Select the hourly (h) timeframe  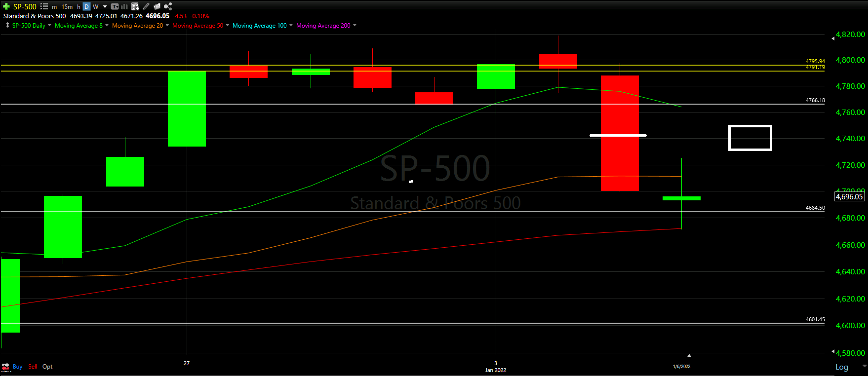click(x=79, y=7)
